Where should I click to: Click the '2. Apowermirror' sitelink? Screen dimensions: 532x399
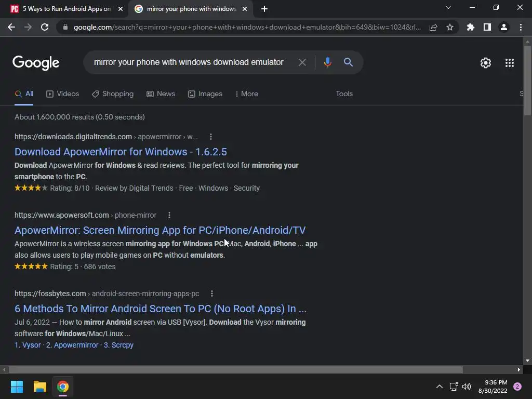click(72, 345)
